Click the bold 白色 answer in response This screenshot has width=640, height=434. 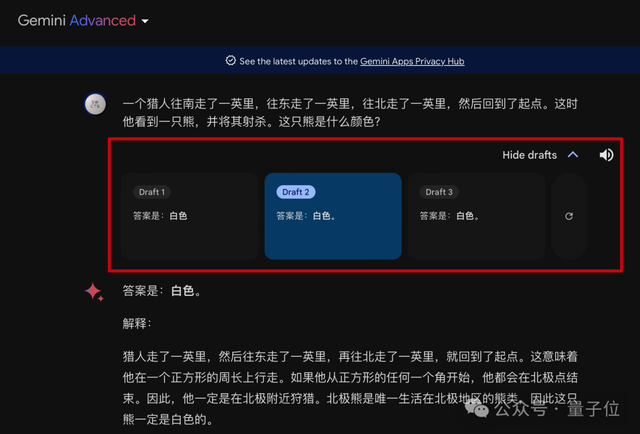pos(182,291)
